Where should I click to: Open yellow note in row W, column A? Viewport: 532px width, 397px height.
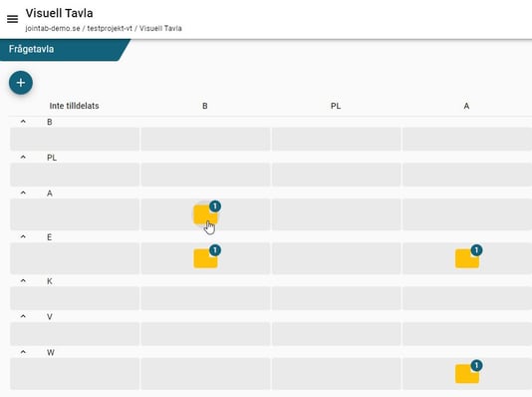point(467,374)
